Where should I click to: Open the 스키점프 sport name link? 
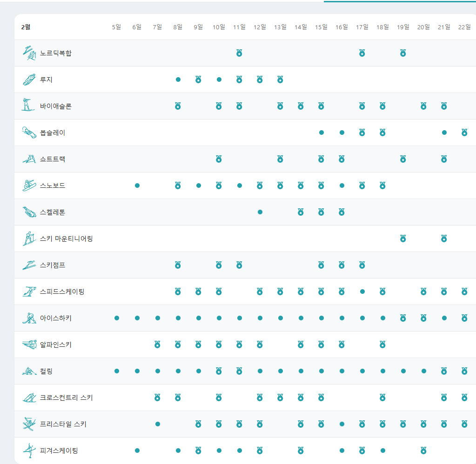point(53,265)
